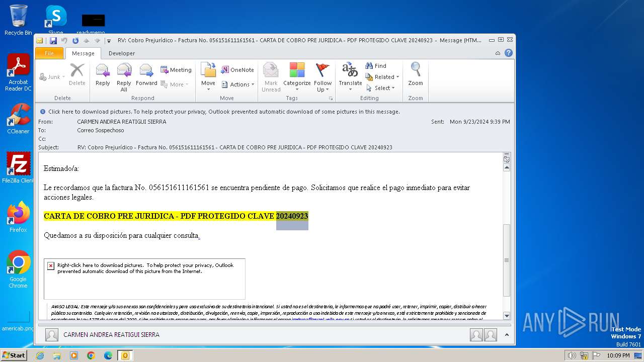The width and height of the screenshot is (644, 362).
Task: Open Google Chrome desktop shortcut
Action: [x=18, y=269]
